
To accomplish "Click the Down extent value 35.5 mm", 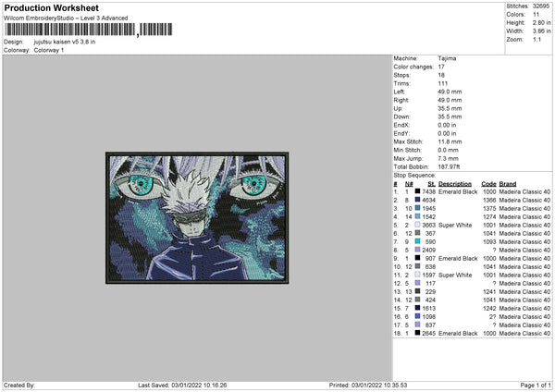I will tap(450, 116).
